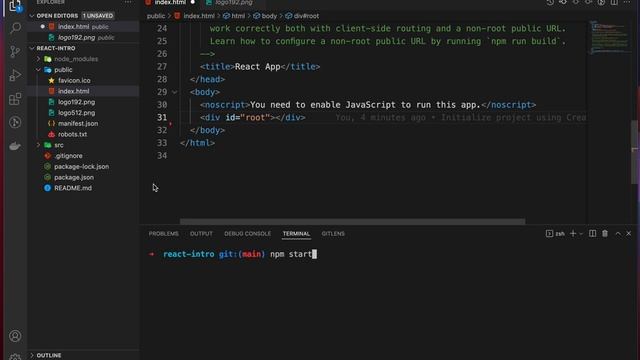Kill the terminal with trash icon

605,233
